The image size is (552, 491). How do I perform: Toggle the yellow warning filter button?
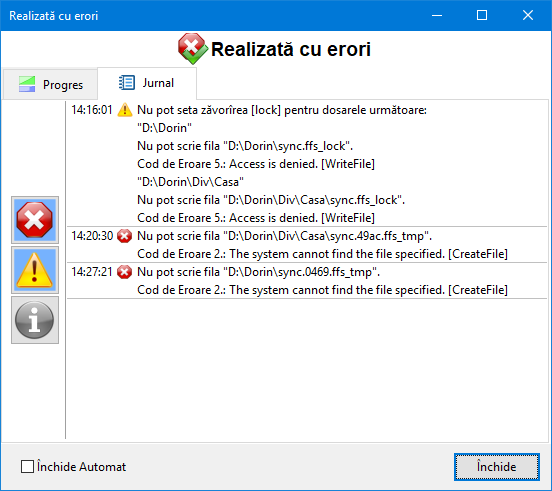click(x=35, y=270)
